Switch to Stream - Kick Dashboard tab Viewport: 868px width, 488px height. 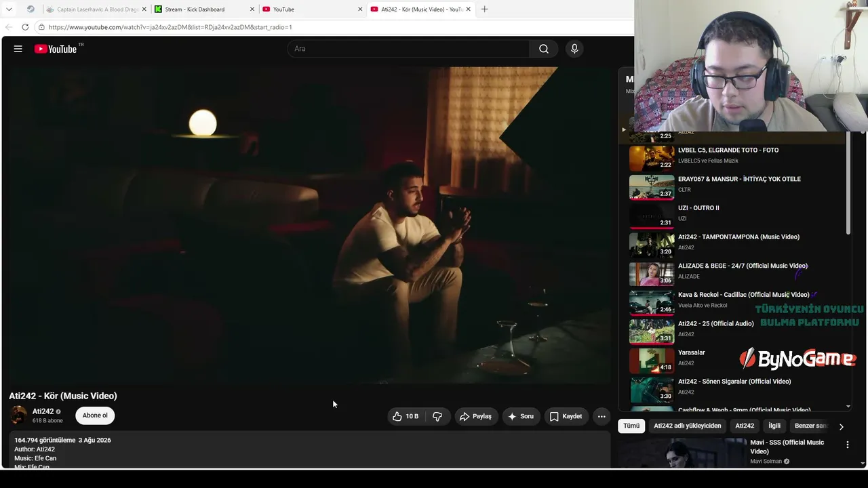[x=203, y=9]
